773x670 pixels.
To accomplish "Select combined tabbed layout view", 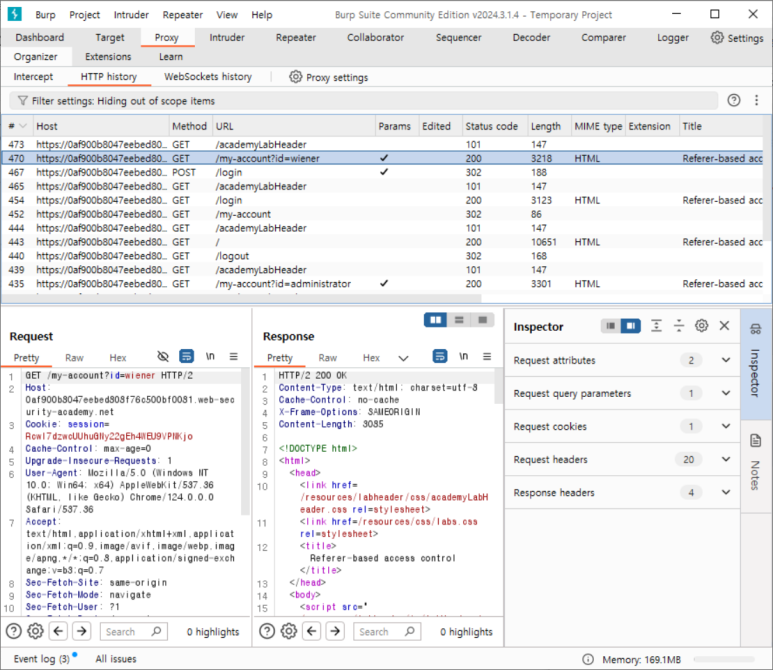I will (483, 320).
